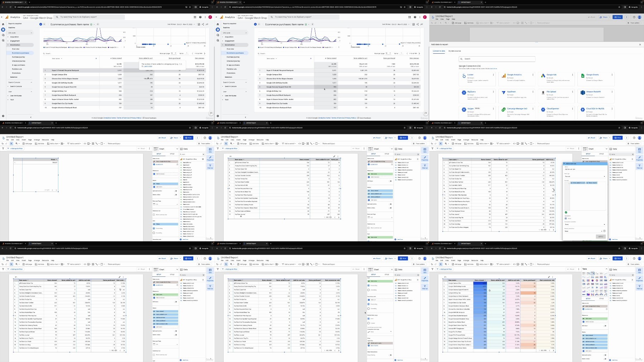Click View button in the Add-to-cart rate editor report
Image resolution: width=644 pixels, height=362 pixels.
(618, 138)
